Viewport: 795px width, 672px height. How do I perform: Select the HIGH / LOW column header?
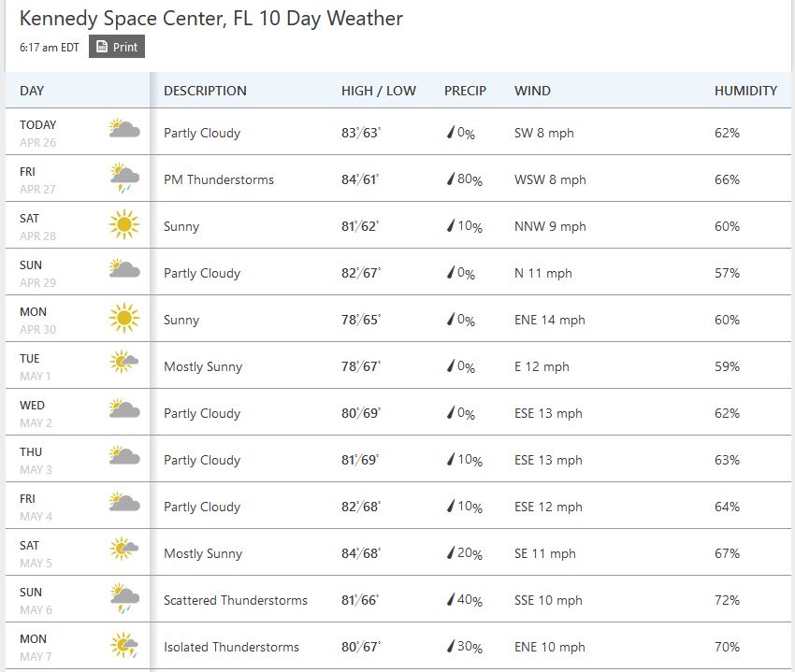[378, 91]
